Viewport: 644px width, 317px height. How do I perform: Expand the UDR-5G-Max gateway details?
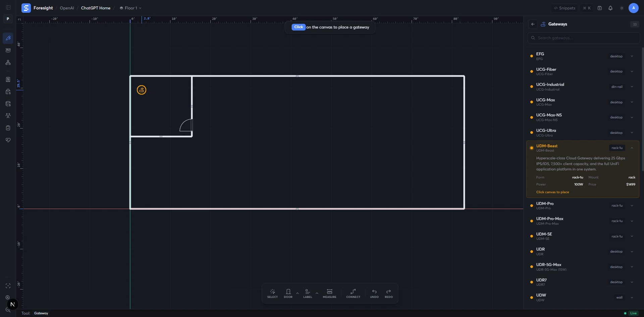(x=632, y=267)
